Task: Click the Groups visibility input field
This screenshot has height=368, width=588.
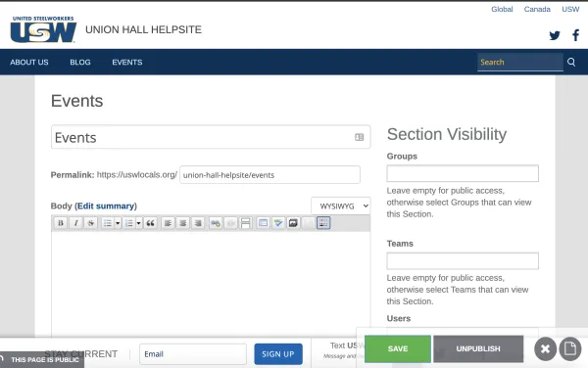Action: 463,173
